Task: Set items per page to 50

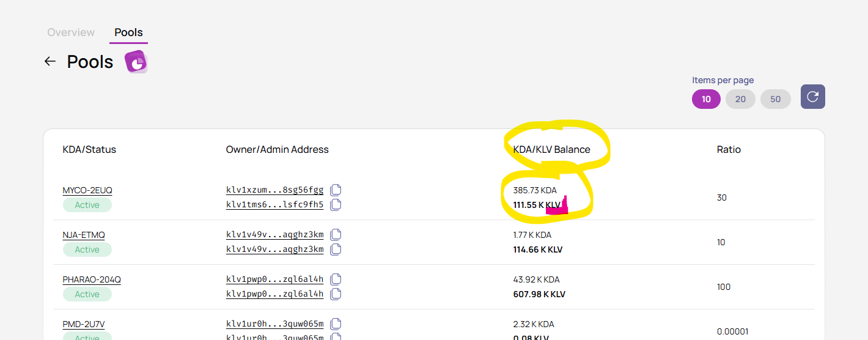Action: coord(776,99)
